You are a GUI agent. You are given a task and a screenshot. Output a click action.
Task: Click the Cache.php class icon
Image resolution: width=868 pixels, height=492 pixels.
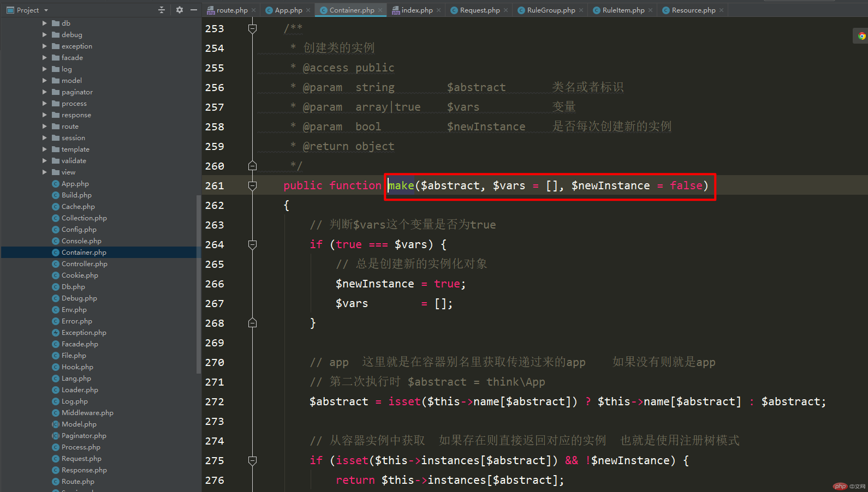(56, 206)
